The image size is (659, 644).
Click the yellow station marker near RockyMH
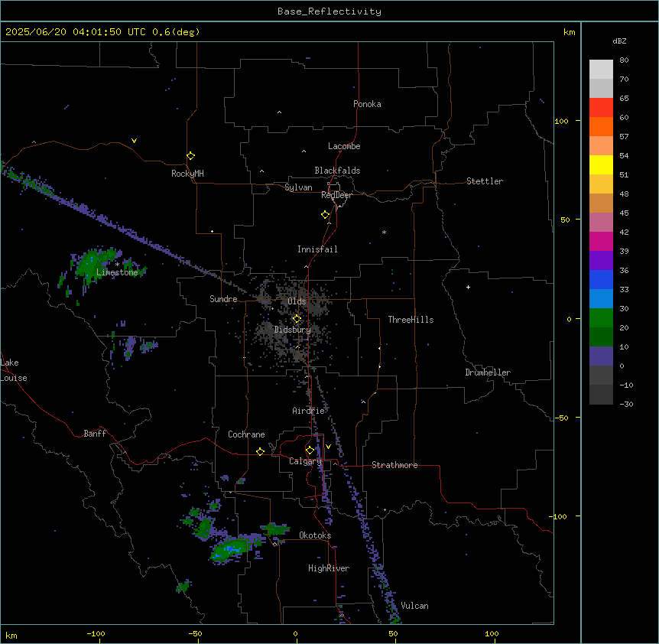190,155
